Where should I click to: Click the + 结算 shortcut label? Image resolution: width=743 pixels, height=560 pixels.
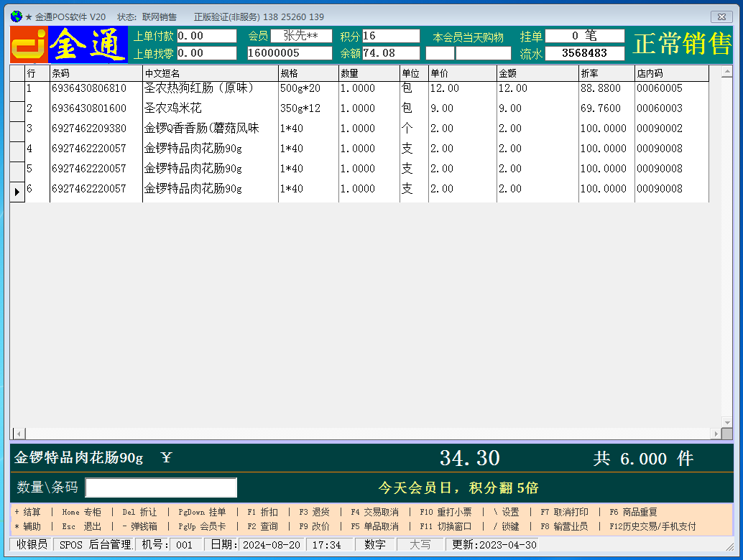(27, 512)
